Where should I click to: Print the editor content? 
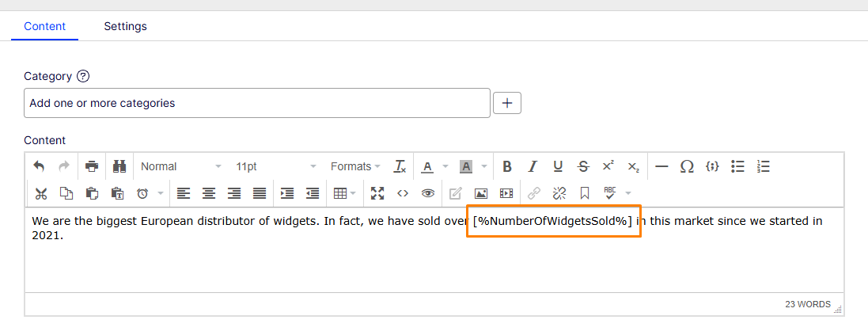pos(92,166)
